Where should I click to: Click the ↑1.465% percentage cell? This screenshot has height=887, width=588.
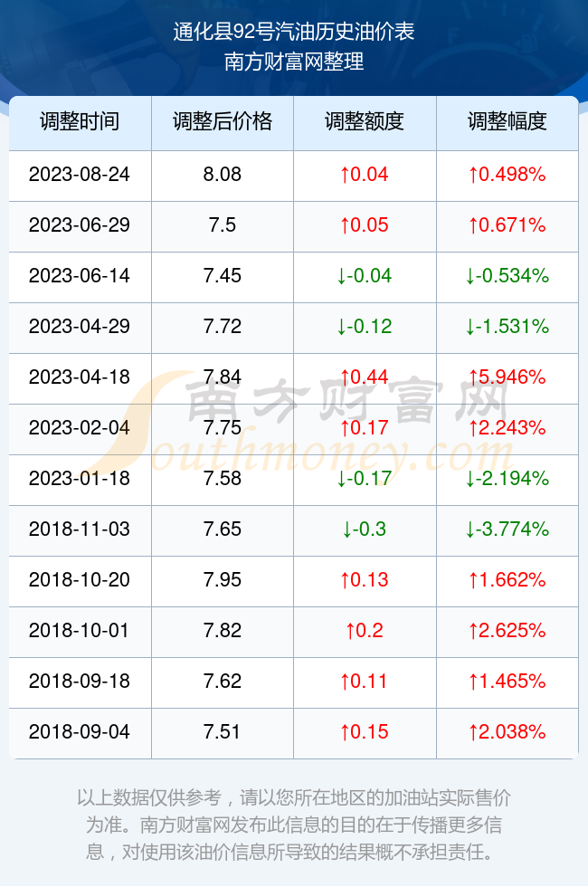click(507, 681)
